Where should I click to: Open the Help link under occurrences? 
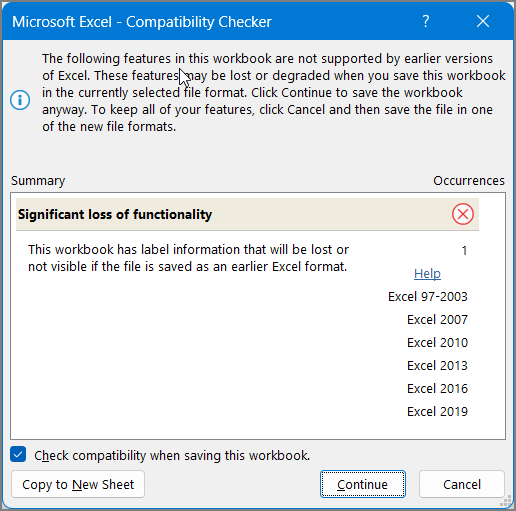point(427,274)
